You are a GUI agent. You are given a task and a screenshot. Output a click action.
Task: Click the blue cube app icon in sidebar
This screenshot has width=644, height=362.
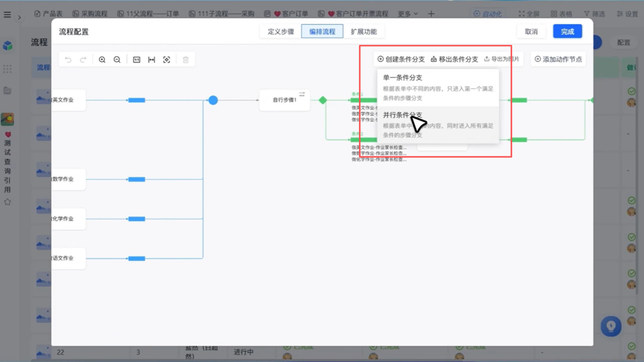point(7,46)
